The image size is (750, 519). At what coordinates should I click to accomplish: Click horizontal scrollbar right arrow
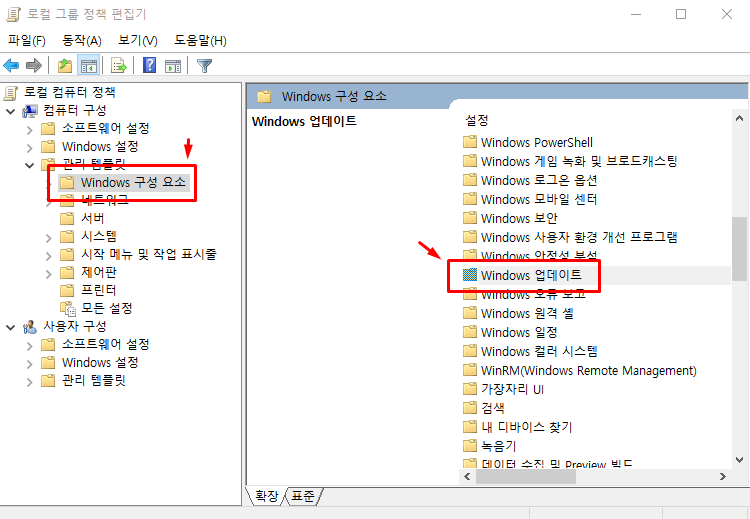click(x=723, y=476)
